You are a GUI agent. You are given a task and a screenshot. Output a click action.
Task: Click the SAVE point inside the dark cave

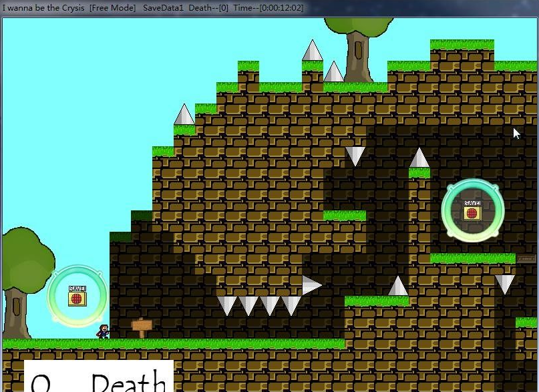coord(472,210)
